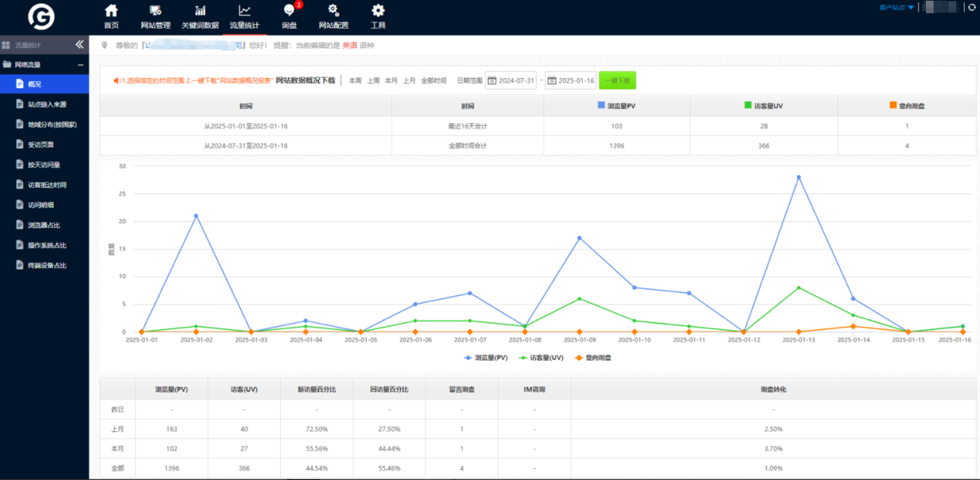Click the green 一键下载 button
Viewport: 980px width, 480px height.
pos(617,80)
